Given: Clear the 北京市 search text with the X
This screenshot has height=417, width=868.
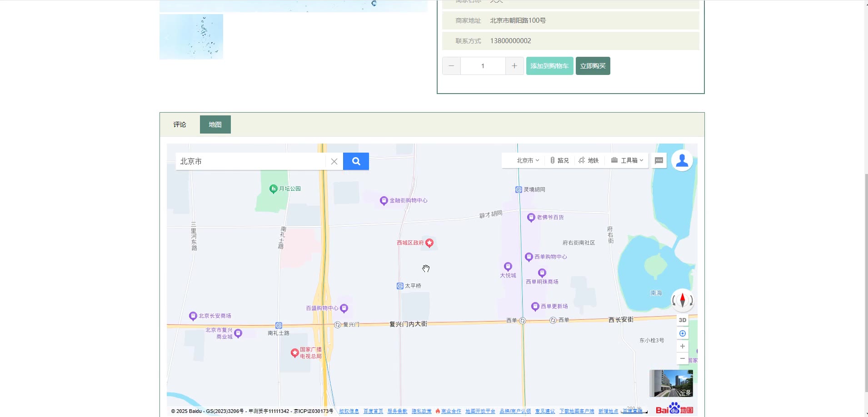Looking at the screenshot, I should pyautogui.click(x=334, y=161).
